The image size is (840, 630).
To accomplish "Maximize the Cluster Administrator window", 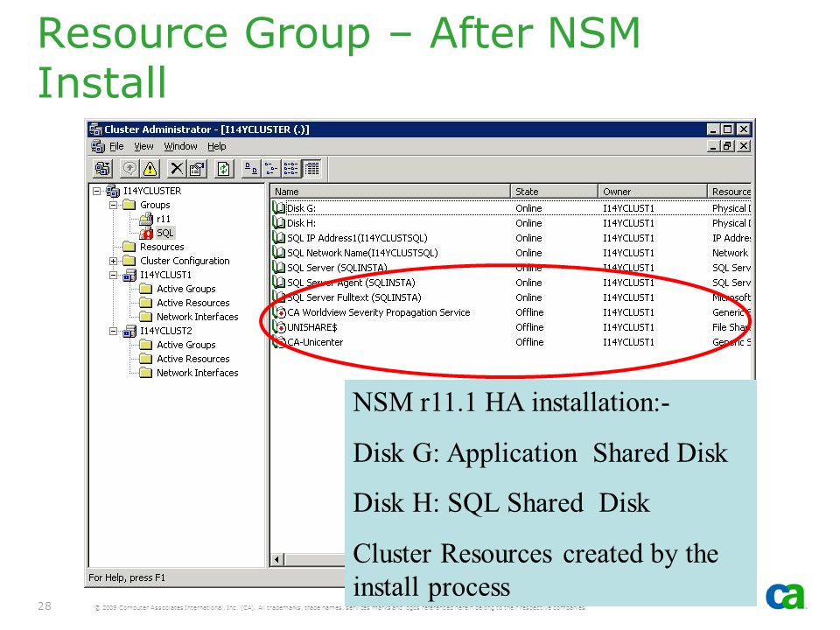I will (x=727, y=129).
